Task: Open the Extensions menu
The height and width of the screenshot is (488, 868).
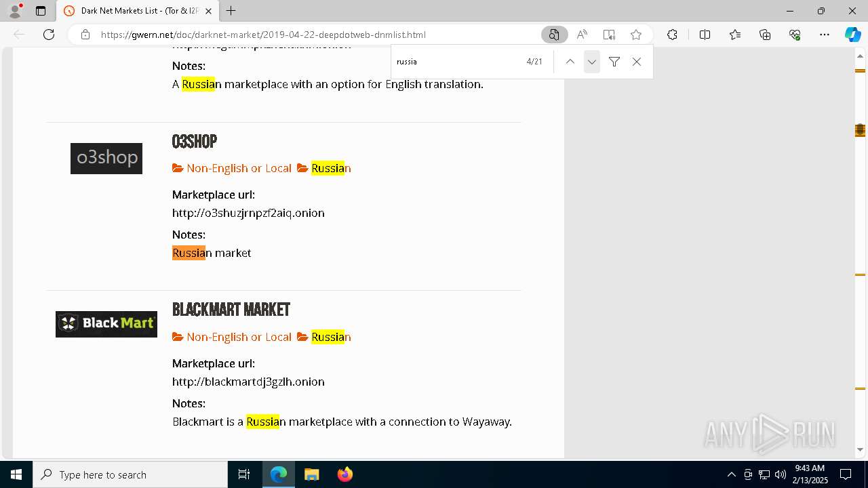Action: [x=672, y=35]
